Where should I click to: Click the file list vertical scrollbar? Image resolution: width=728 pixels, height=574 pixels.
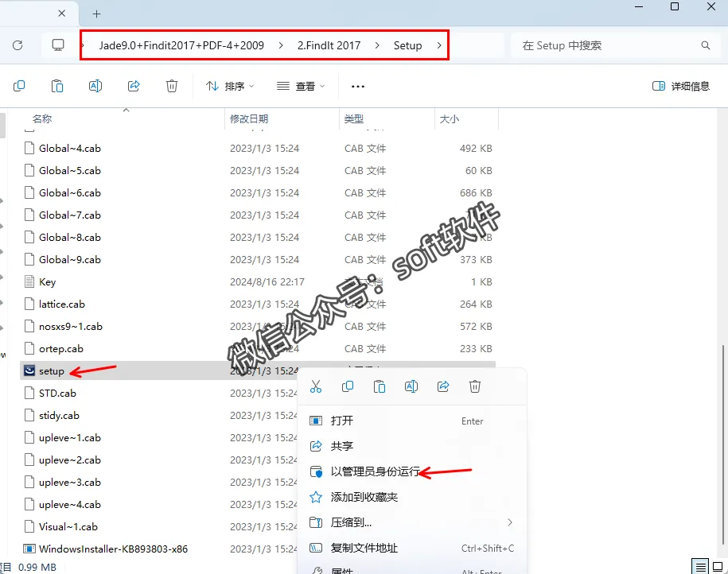point(723,445)
